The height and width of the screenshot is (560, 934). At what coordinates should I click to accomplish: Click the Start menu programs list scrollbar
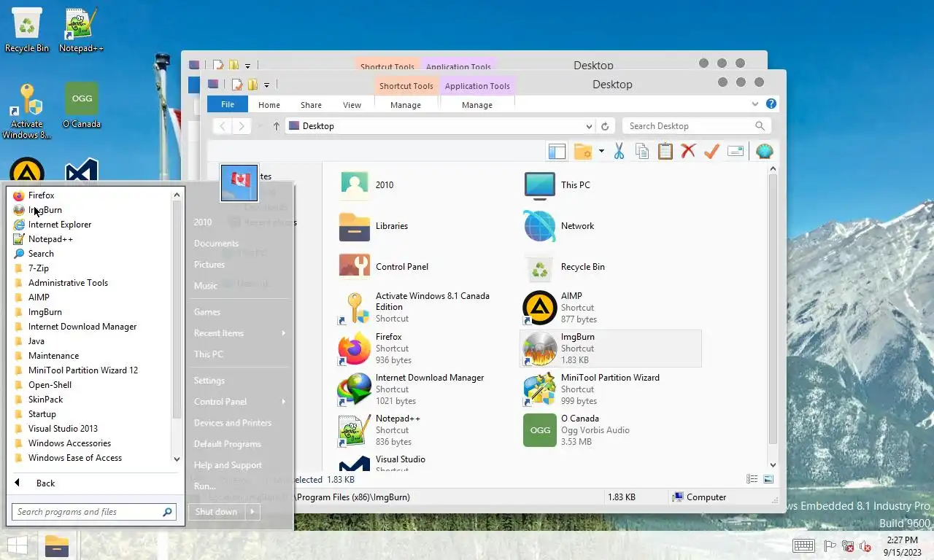(x=177, y=309)
